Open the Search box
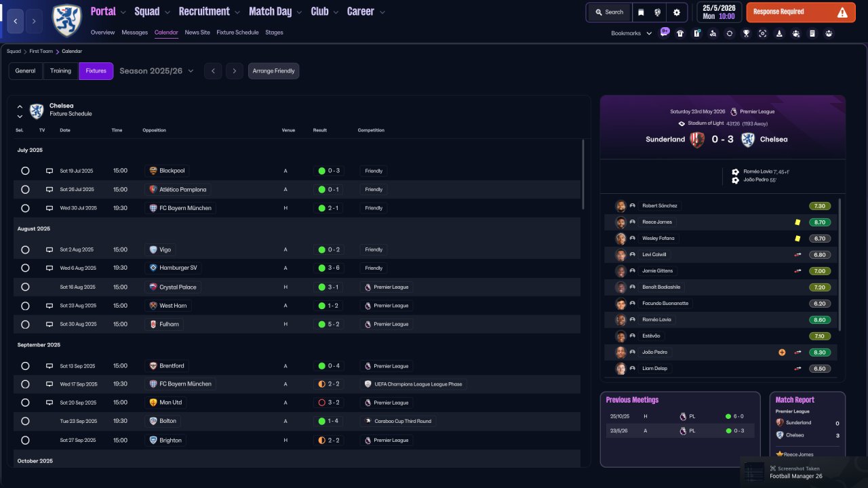The width and height of the screenshot is (868, 488). pos(609,12)
